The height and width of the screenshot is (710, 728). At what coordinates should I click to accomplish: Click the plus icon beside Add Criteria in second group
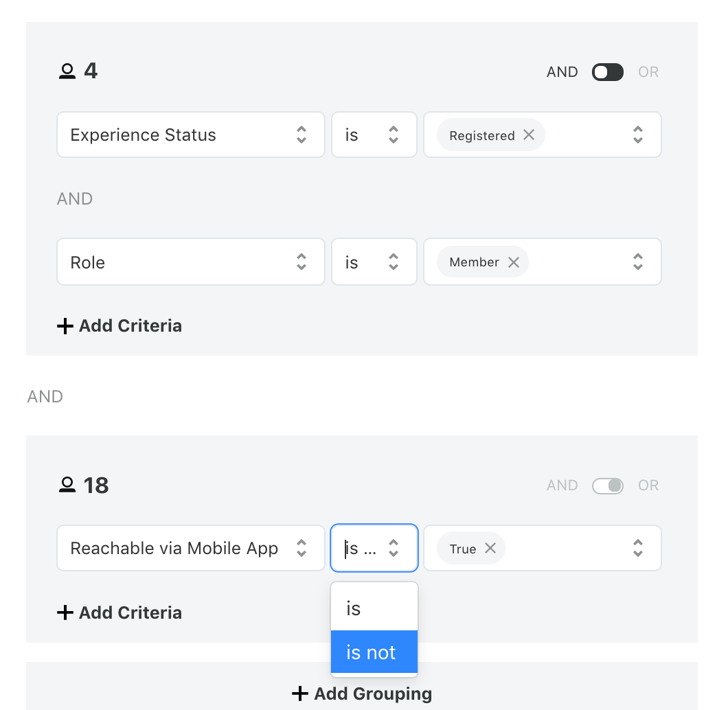coord(65,612)
